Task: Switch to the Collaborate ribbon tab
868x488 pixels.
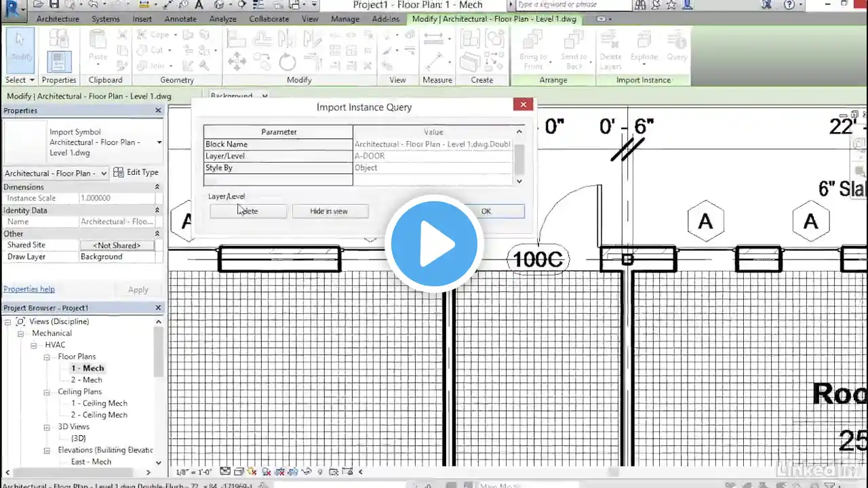Action: coord(269,19)
